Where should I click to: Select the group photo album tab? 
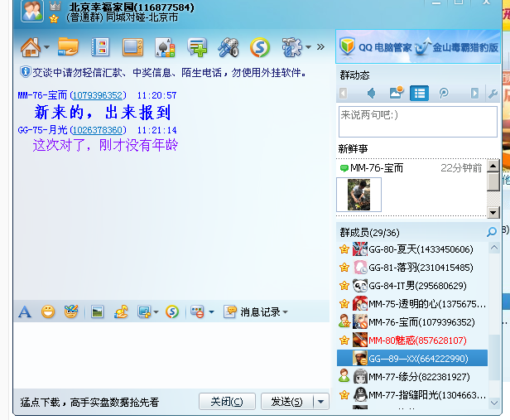coord(396,94)
